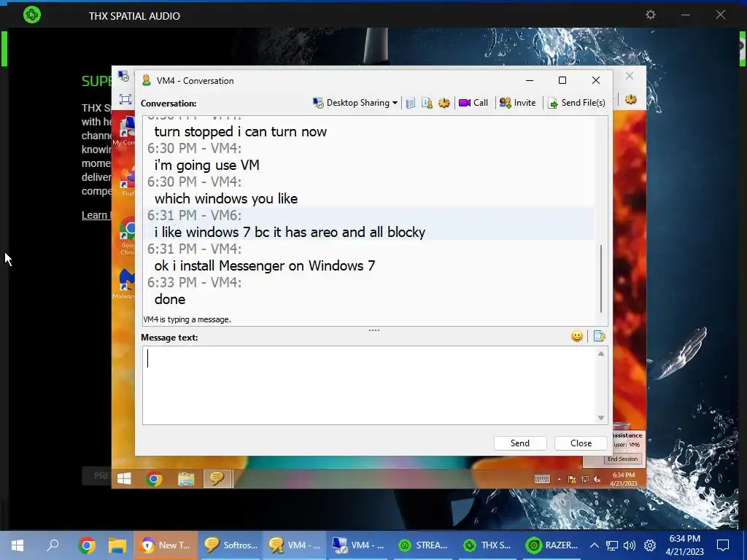Click the THX Spatial Audio logo icon
The image size is (747, 560).
coord(32,15)
